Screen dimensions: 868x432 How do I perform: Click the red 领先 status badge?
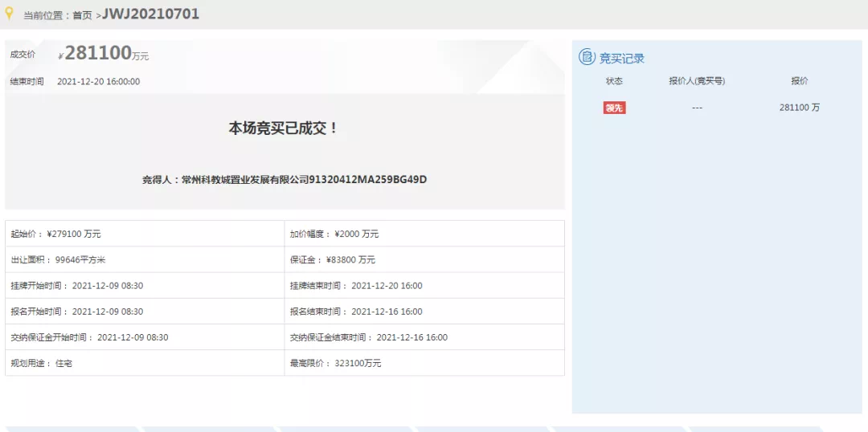point(614,108)
